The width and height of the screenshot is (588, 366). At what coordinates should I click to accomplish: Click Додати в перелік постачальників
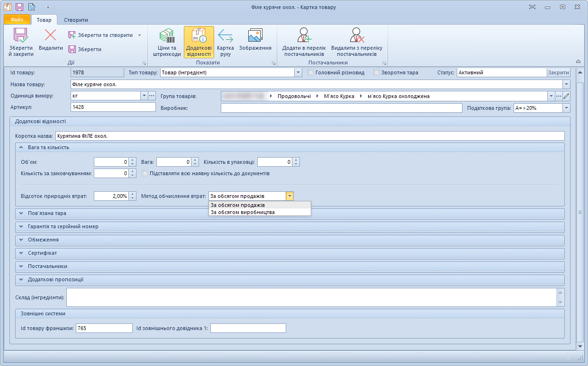click(304, 42)
